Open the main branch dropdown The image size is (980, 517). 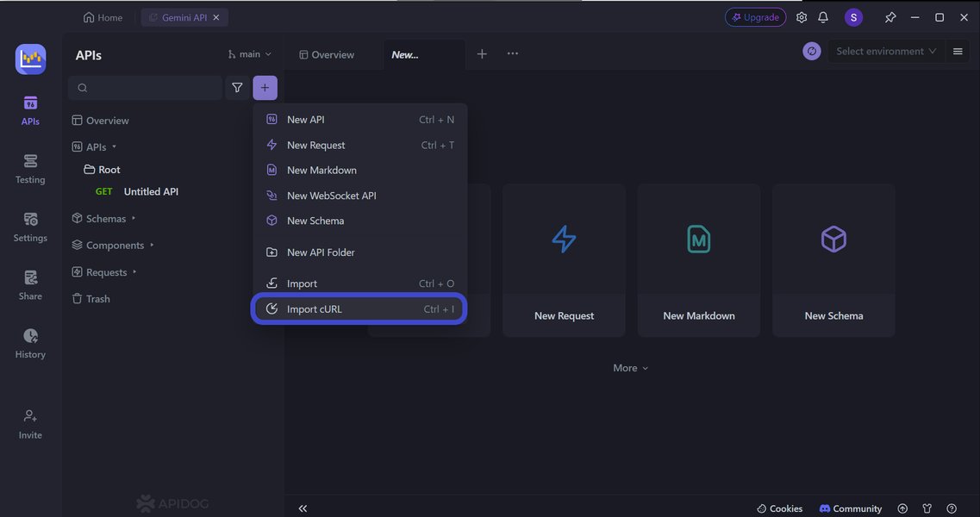point(249,54)
